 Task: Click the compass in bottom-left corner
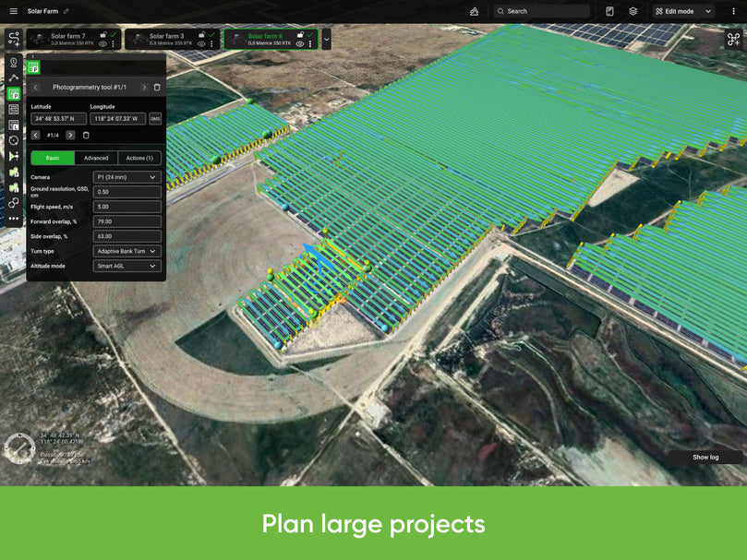click(19, 447)
